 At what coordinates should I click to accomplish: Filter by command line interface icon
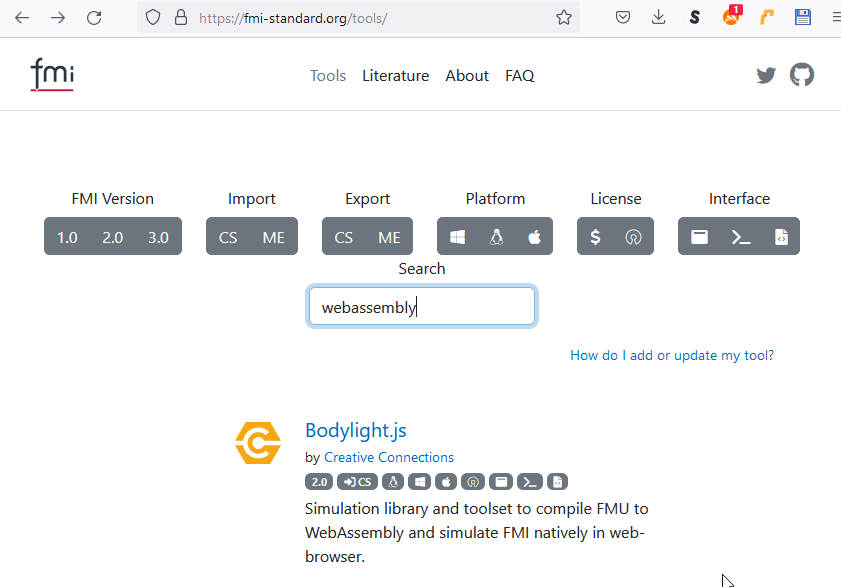point(740,237)
